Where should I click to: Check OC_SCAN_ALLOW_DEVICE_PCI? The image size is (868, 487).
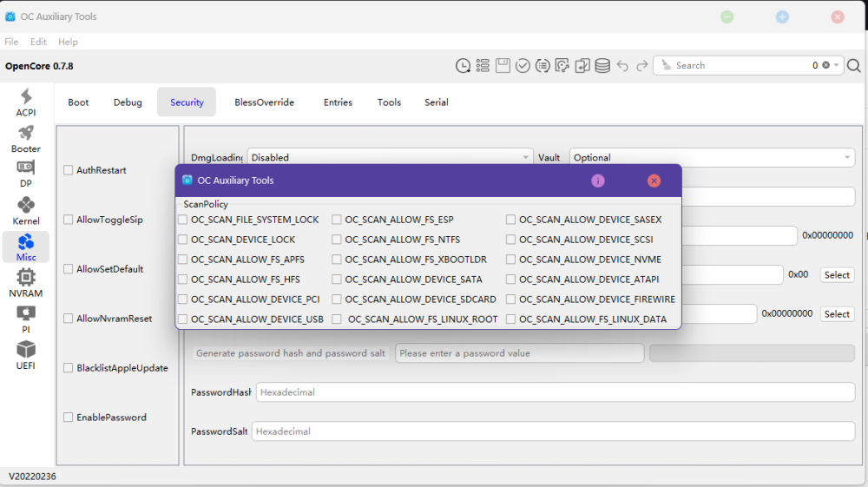[182, 299]
